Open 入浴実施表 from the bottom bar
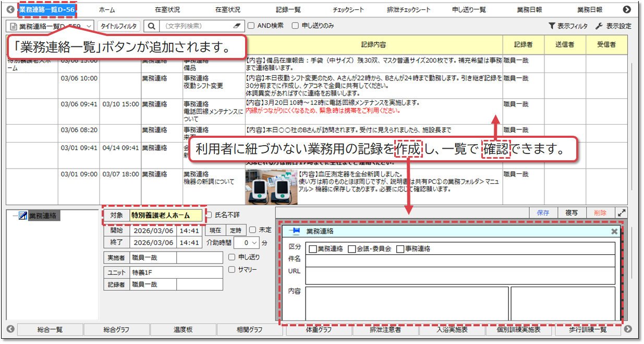 click(452, 329)
